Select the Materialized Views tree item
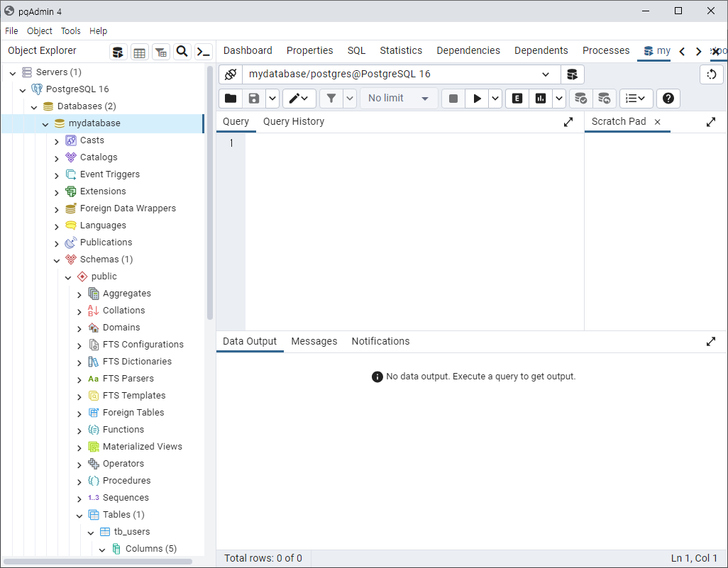The height and width of the screenshot is (568, 728). (143, 447)
